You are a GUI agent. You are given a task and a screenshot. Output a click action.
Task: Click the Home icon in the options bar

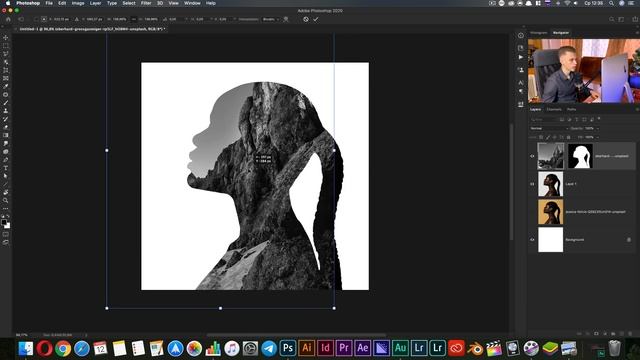coord(8,19)
